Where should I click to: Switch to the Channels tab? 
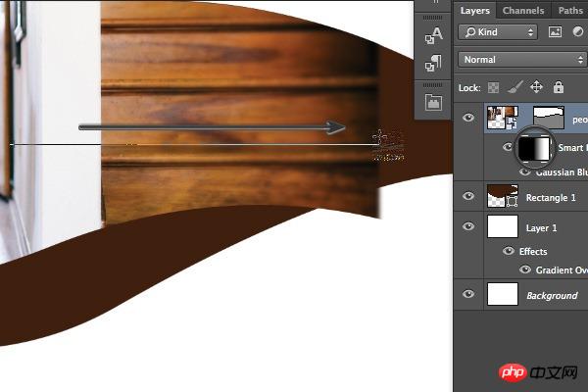(523, 11)
